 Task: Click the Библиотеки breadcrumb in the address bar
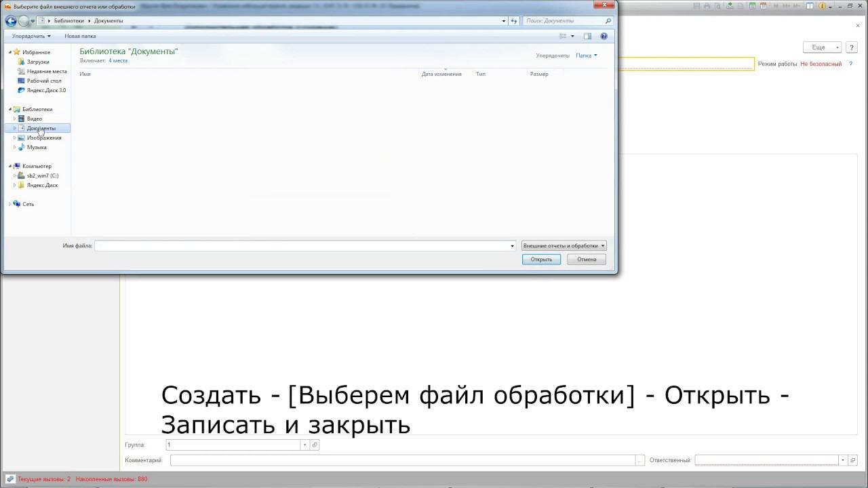pyautogui.click(x=69, y=21)
